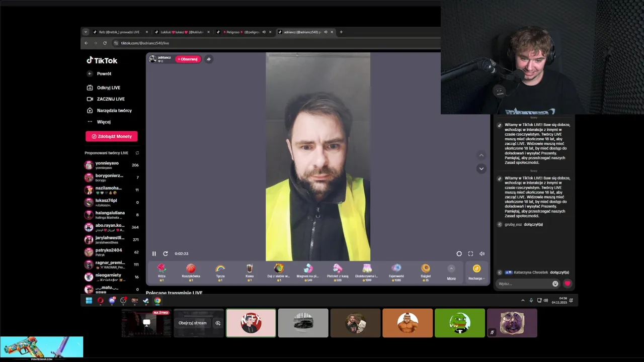Open abo.rayan.ko suggested creator

[x=112, y=227]
